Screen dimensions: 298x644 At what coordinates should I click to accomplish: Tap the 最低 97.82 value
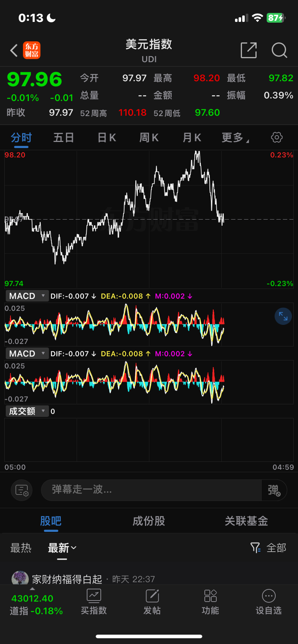tap(281, 78)
